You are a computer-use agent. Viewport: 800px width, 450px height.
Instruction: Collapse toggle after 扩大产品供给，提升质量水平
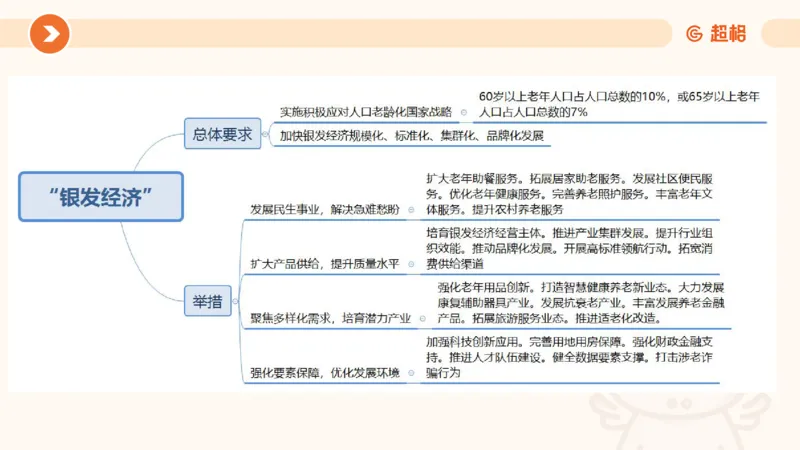(x=411, y=264)
